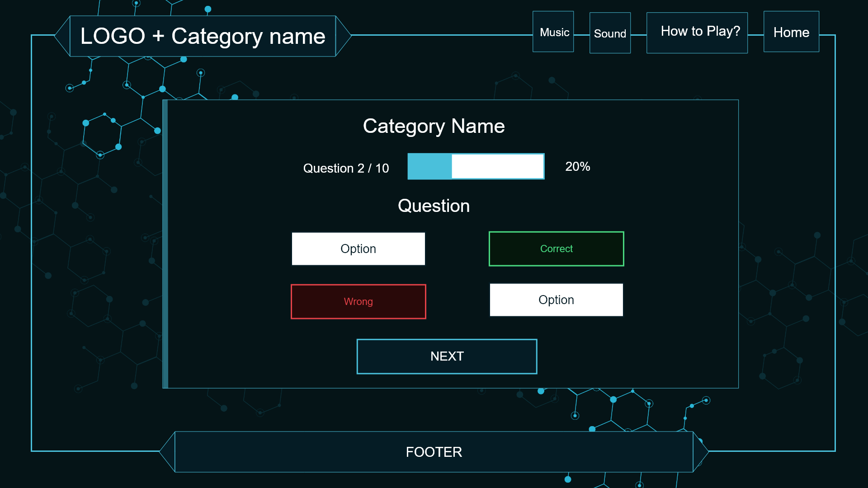The height and width of the screenshot is (488, 868).
Task: Open the How to Play? instructions
Action: pyautogui.click(x=697, y=33)
